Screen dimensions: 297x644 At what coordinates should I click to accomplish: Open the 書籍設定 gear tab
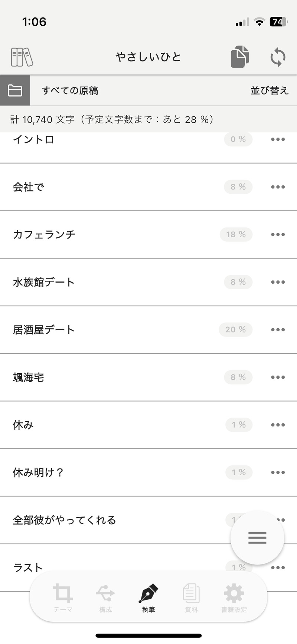coord(234,598)
